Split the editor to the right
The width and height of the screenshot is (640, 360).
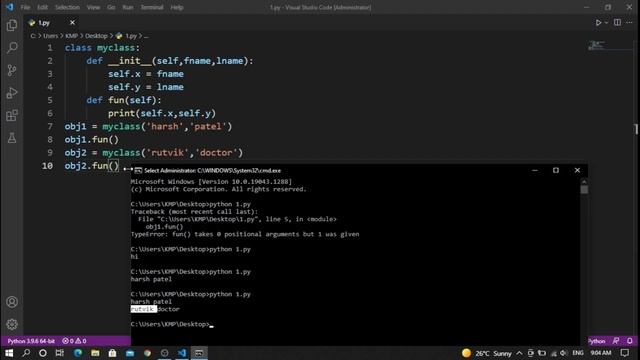pos(617,23)
